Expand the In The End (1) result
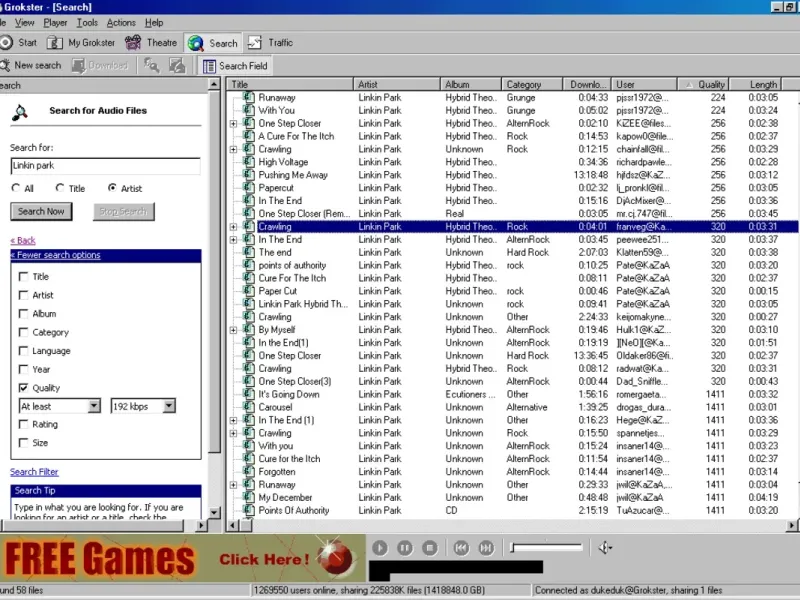The height and width of the screenshot is (600, 800). pyautogui.click(x=233, y=420)
